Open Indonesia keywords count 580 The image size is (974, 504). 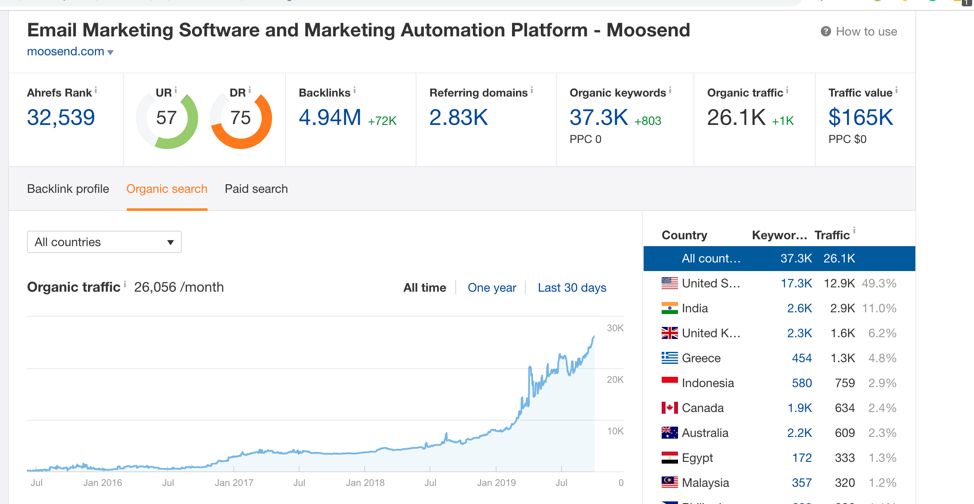coord(802,383)
